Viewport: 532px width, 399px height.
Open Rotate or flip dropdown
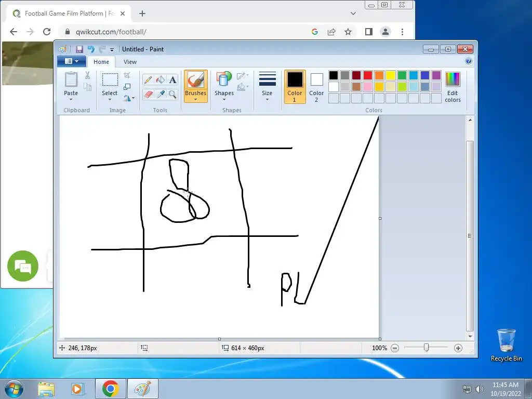coord(129,98)
